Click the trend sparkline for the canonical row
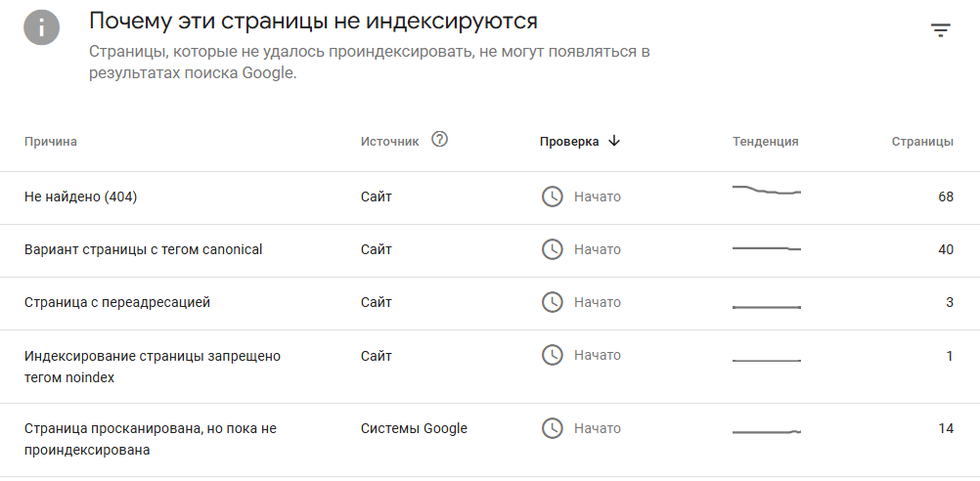This screenshot has height=481, width=980. pyautogui.click(x=767, y=248)
